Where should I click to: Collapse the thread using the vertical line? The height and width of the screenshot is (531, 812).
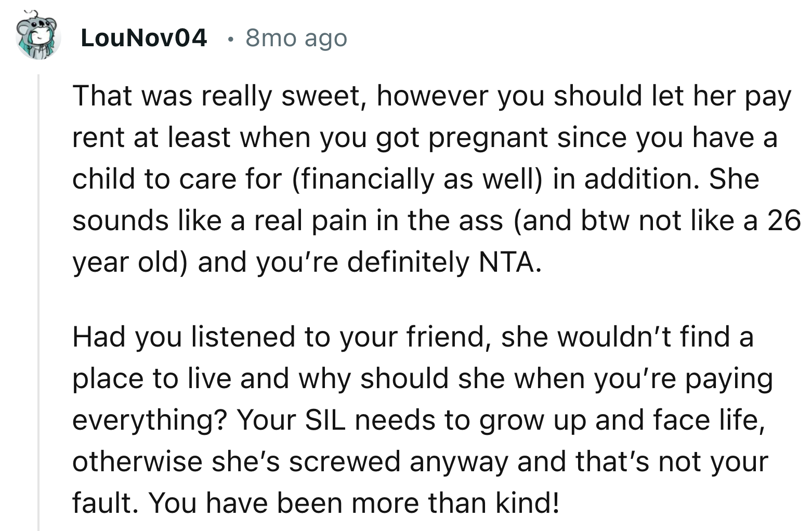coord(38,301)
